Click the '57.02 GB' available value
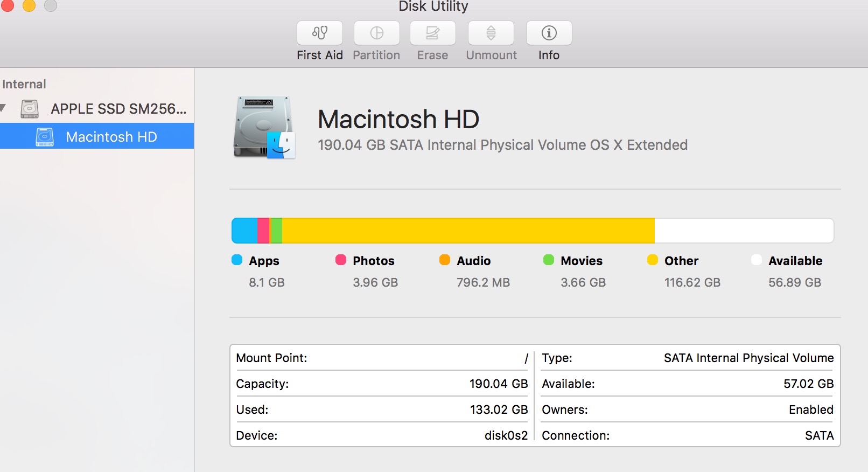The image size is (868, 472). point(809,384)
